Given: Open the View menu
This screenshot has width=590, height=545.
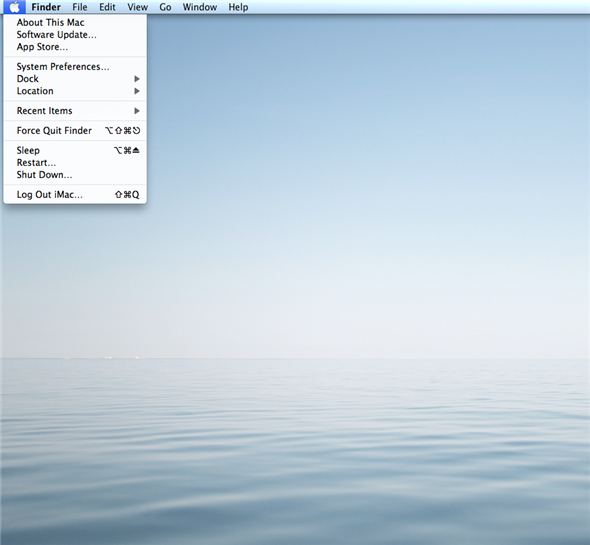Looking at the screenshot, I should [x=137, y=7].
